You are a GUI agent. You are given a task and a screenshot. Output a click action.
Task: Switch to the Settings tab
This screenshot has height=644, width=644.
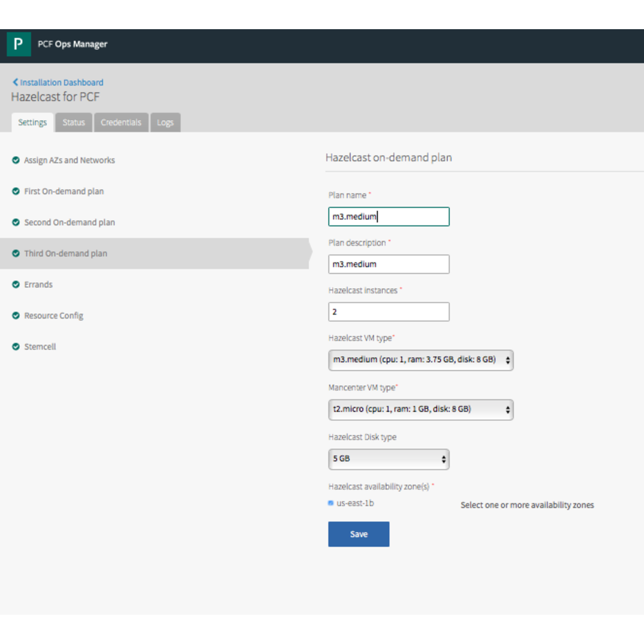[x=32, y=122]
